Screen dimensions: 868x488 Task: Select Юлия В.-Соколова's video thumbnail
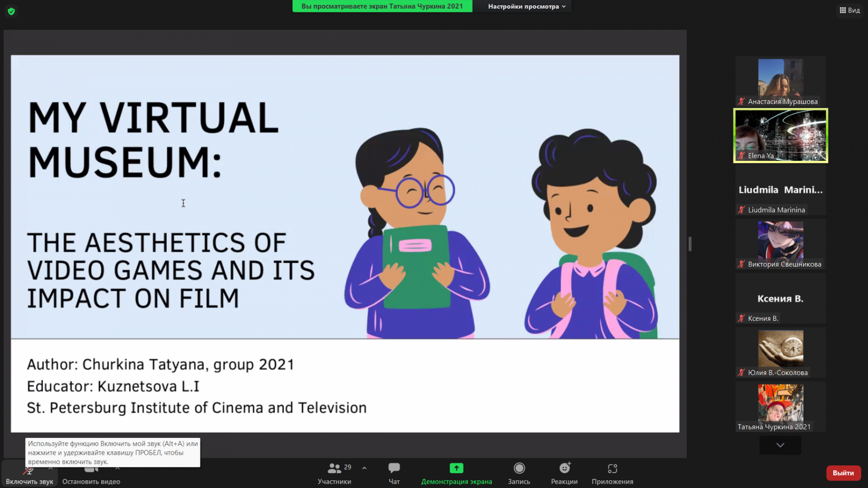coord(781,353)
